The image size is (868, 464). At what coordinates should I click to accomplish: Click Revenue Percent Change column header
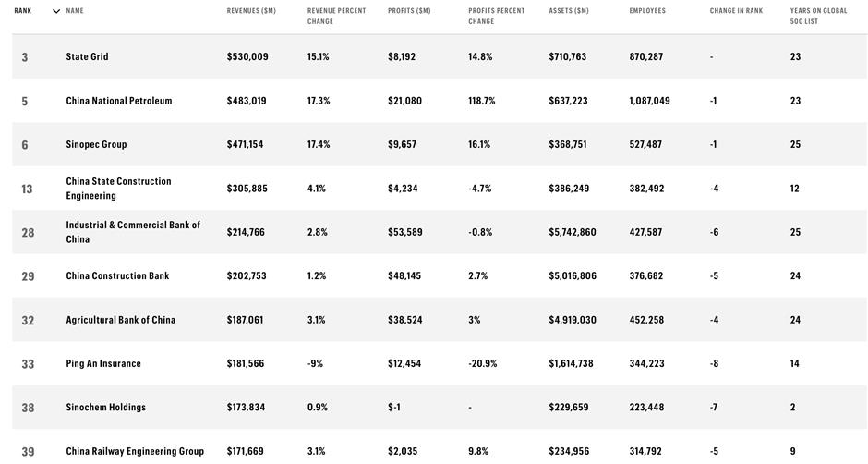tap(336, 16)
